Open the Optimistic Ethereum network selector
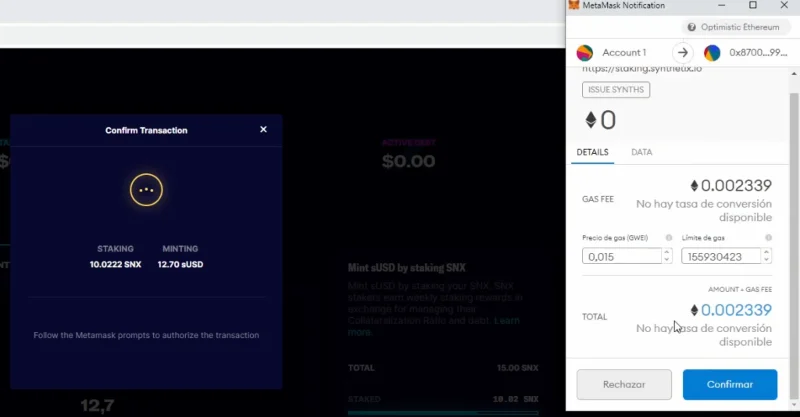 click(735, 27)
